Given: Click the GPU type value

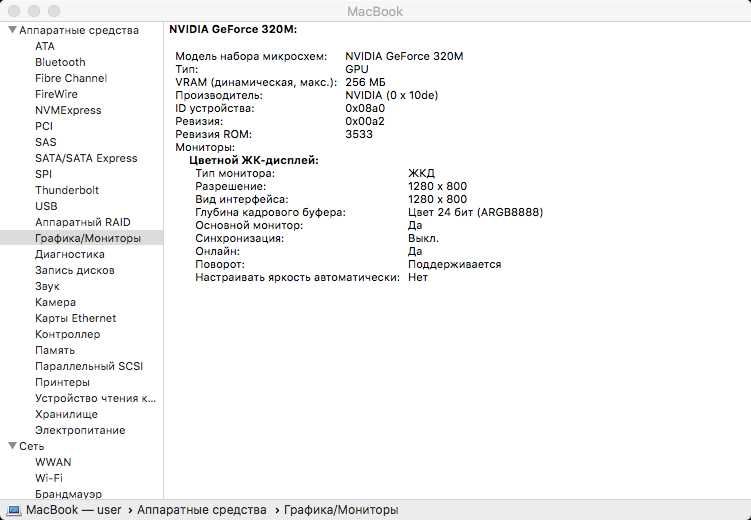Looking at the screenshot, I should 357,69.
